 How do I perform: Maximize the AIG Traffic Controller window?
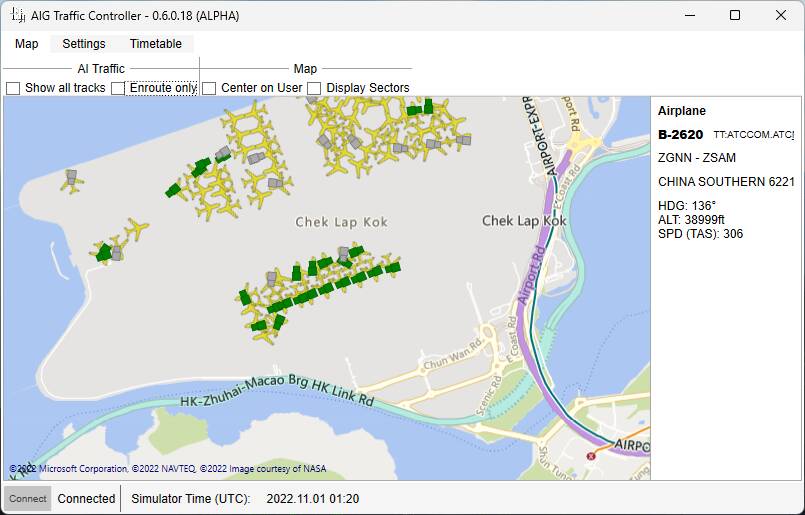[x=735, y=15]
